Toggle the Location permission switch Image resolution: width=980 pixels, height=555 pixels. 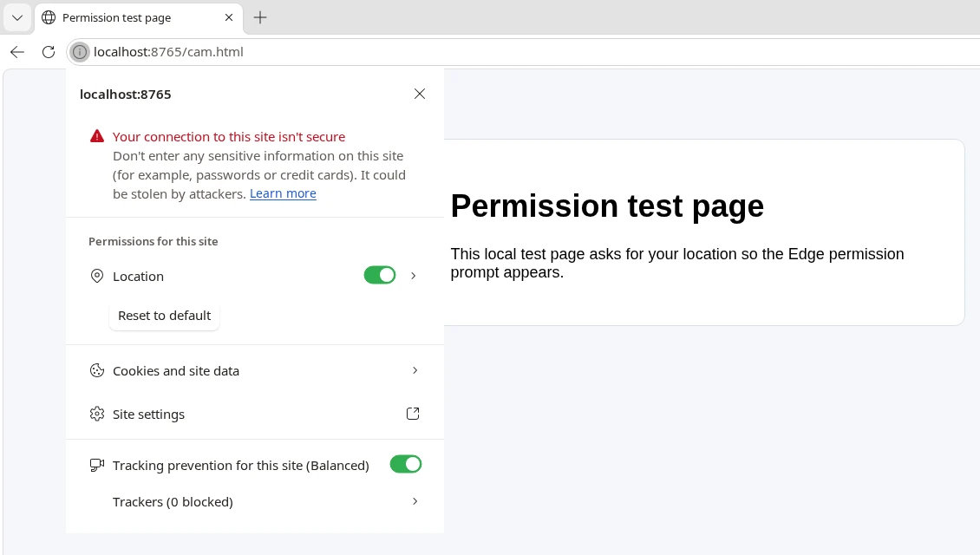coord(380,275)
